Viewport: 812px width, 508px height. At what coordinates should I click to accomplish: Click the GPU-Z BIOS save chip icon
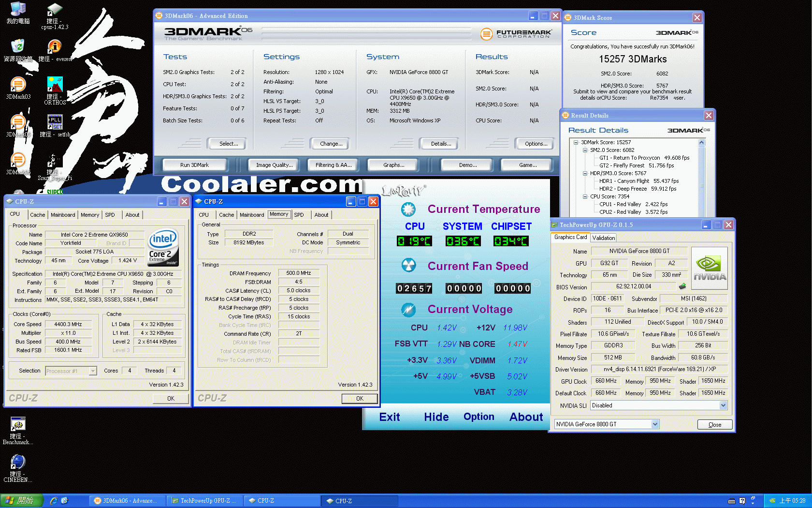(682, 286)
